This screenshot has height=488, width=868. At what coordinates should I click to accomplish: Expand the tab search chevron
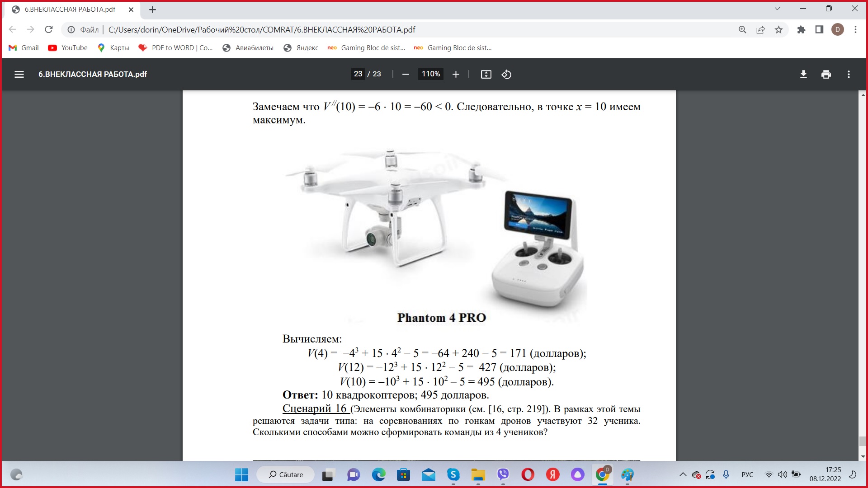(777, 9)
